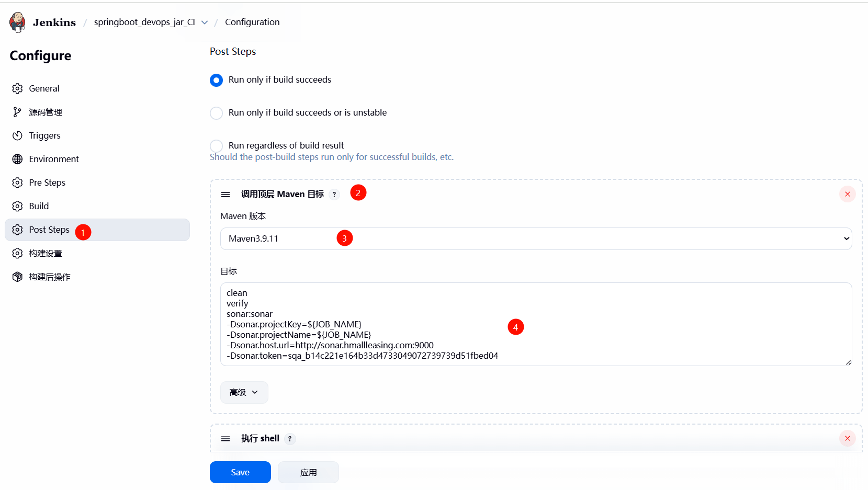Click the Jenkins butler logo icon
The height and width of the screenshot is (490, 868).
click(x=17, y=22)
